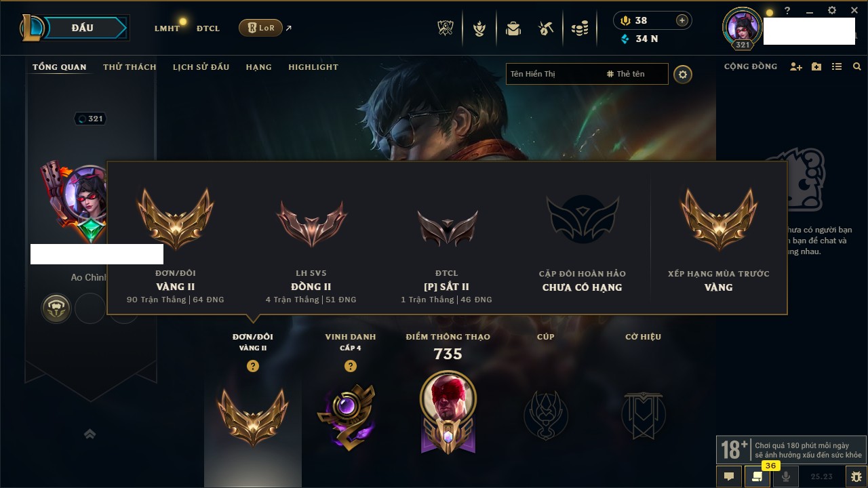The width and height of the screenshot is (868, 488).
Task: Add RP with the plus button
Action: pos(682,20)
